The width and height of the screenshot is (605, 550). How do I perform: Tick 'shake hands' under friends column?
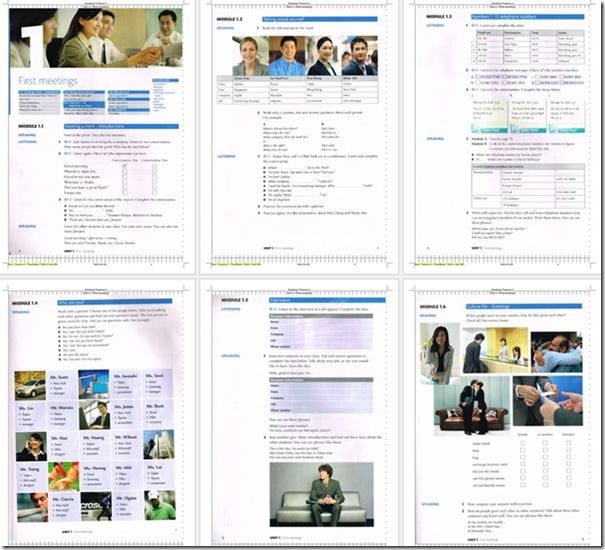pyautogui.click(x=523, y=443)
